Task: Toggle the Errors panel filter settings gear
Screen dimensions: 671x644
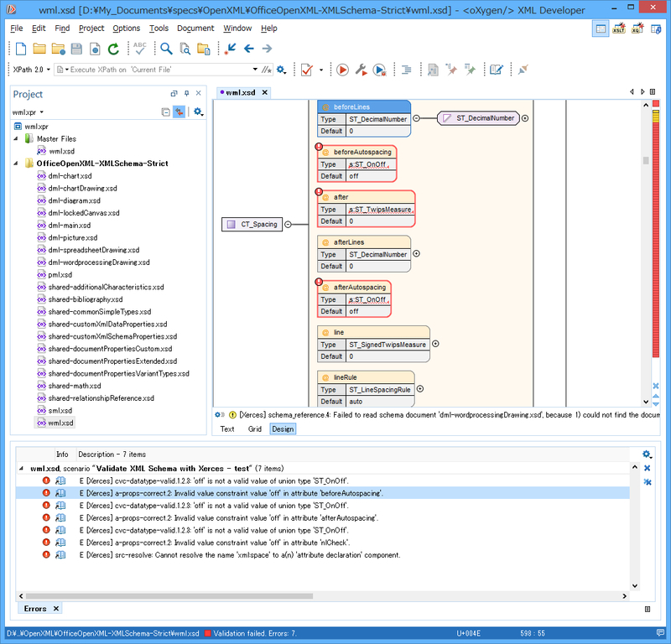Action: coord(646,454)
